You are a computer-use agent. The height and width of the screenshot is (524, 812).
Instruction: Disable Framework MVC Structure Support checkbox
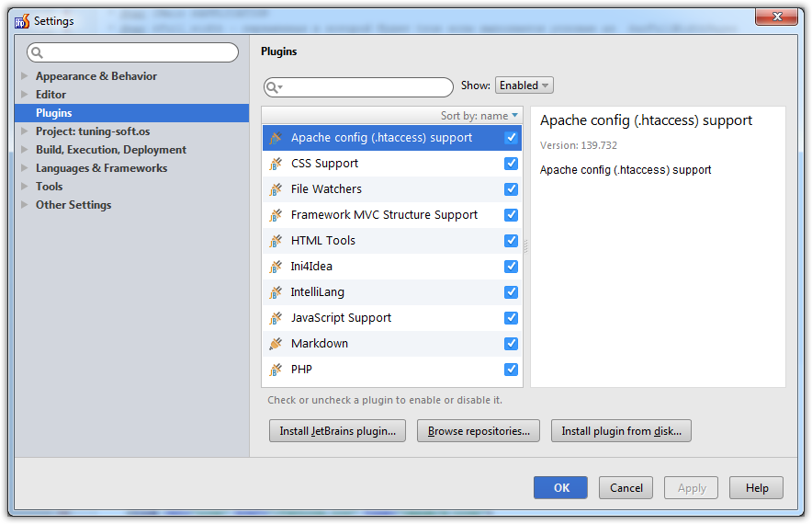coord(511,215)
